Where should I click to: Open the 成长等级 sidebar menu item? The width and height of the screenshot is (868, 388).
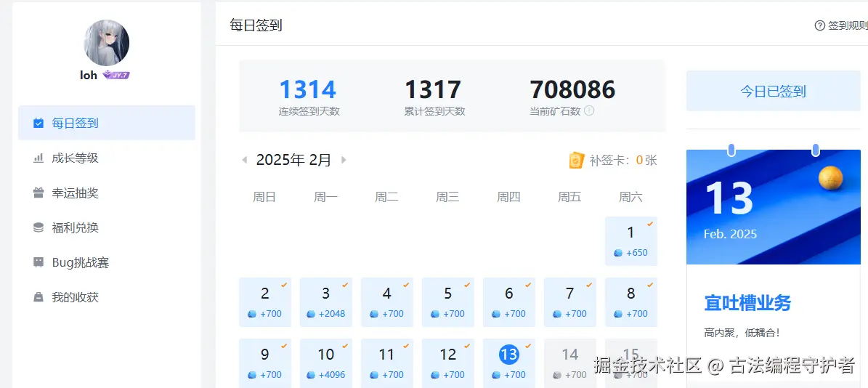click(106, 158)
